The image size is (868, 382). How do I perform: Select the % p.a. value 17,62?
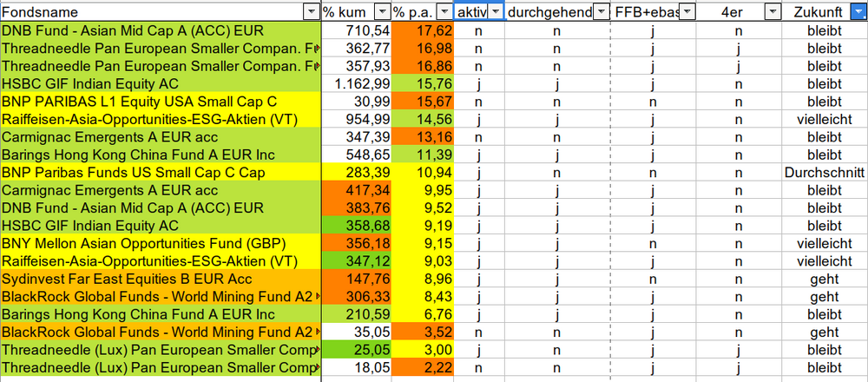coord(423,30)
